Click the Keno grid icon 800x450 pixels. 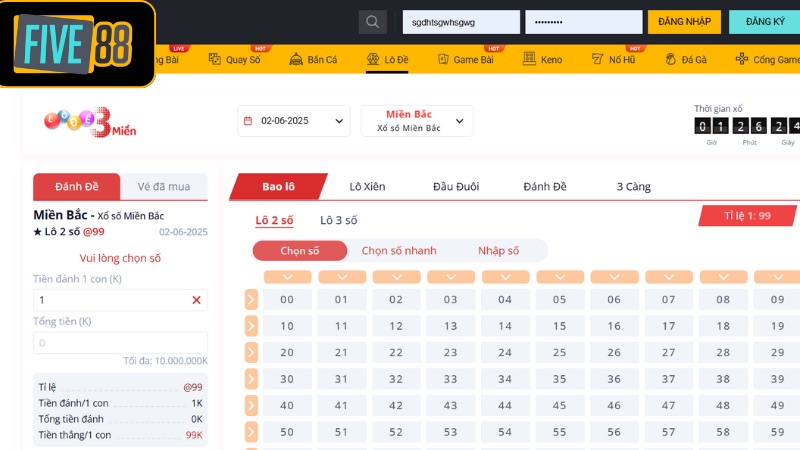tap(529, 59)
